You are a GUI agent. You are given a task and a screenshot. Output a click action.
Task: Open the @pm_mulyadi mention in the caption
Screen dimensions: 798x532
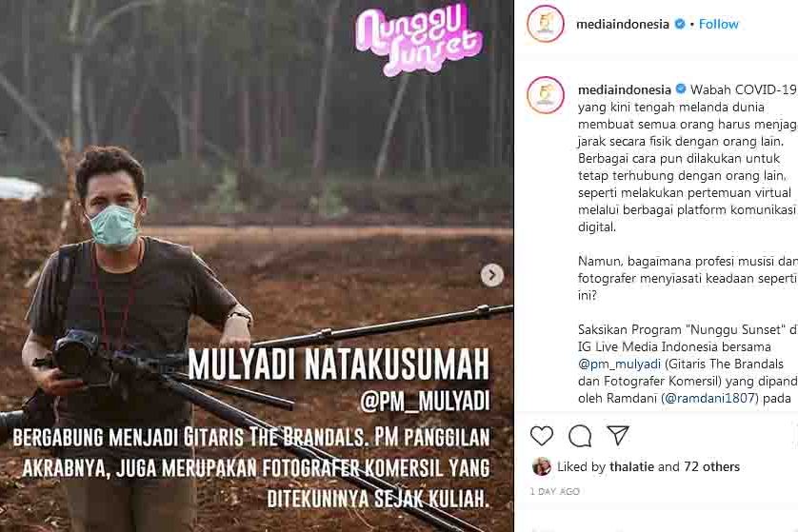pos(619,364)
